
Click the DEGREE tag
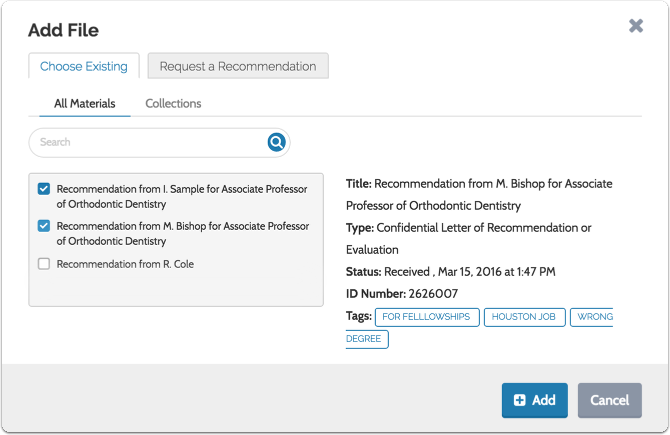pos(367,339)
